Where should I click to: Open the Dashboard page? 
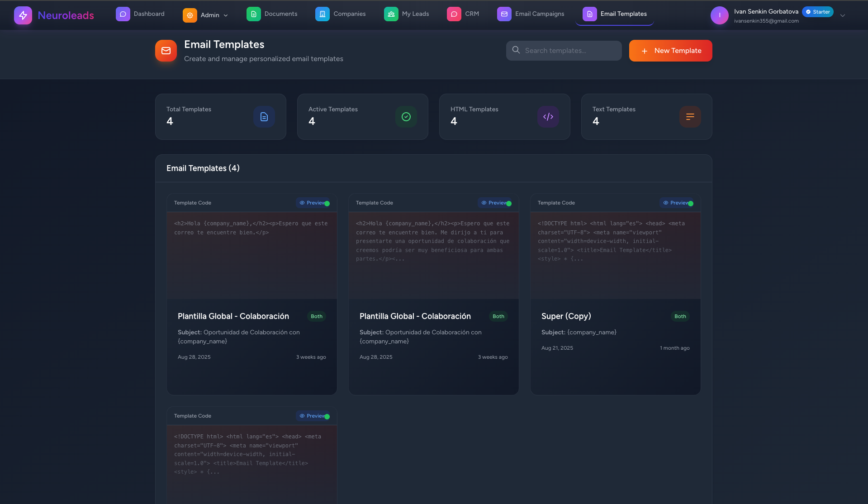pos(140,14)
